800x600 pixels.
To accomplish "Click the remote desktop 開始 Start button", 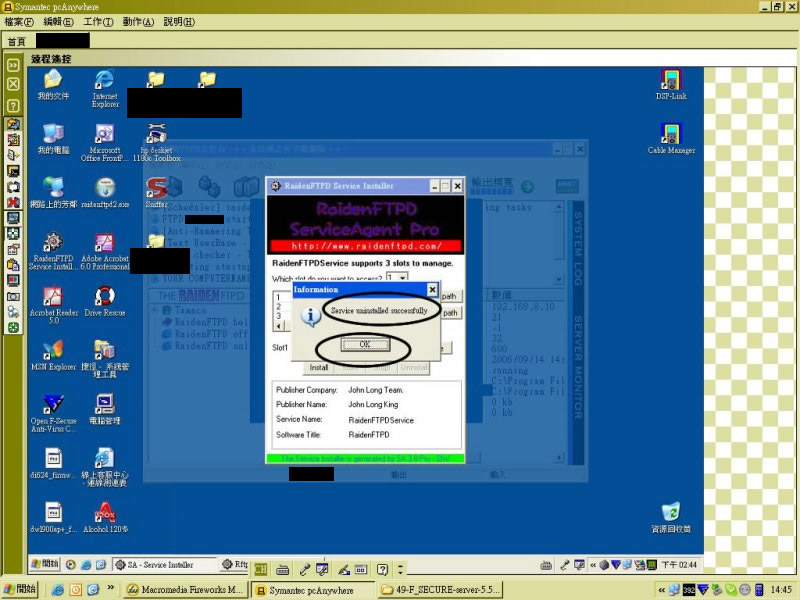I will pos(44,564).
